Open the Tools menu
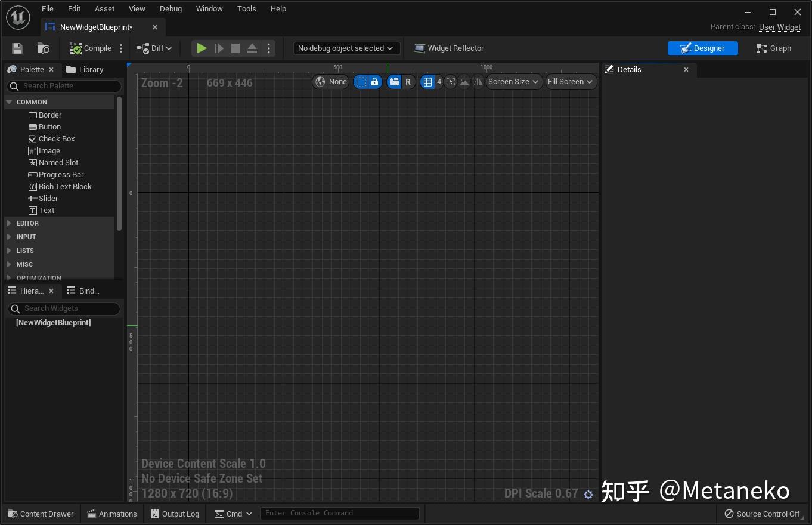Image resolution: width=812 pixels, height=525 pixels. [x=246, y=8]
